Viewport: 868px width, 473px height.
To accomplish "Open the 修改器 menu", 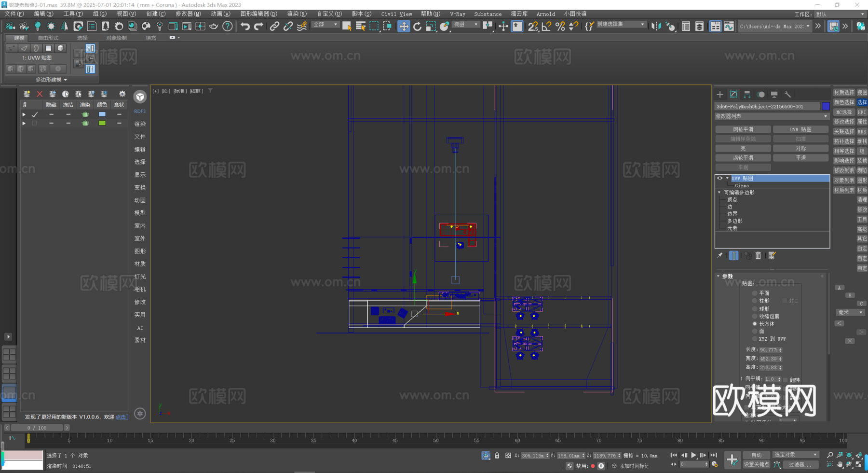I will [188, 14].
